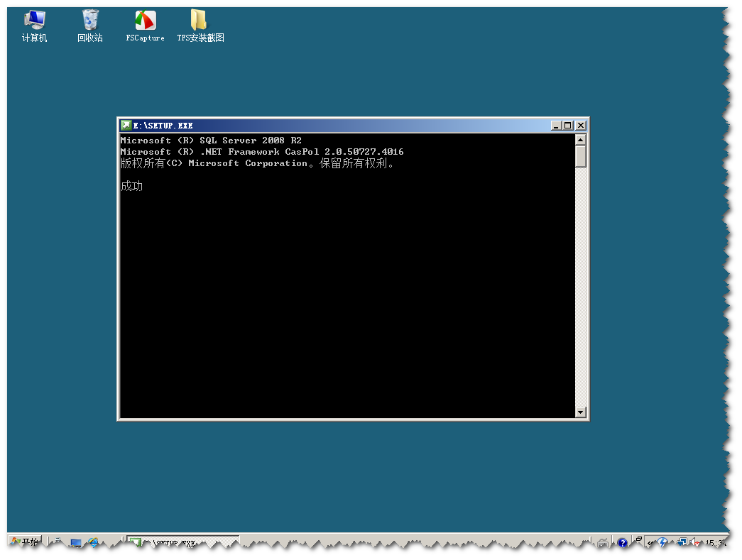The height and width of the screenshot is (560, 742).
Task: Click the Show Desktop quick launch icon
Action: [75, 542]
